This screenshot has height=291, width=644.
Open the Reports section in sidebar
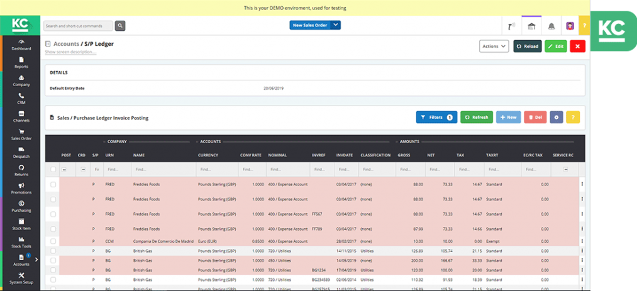21,63
